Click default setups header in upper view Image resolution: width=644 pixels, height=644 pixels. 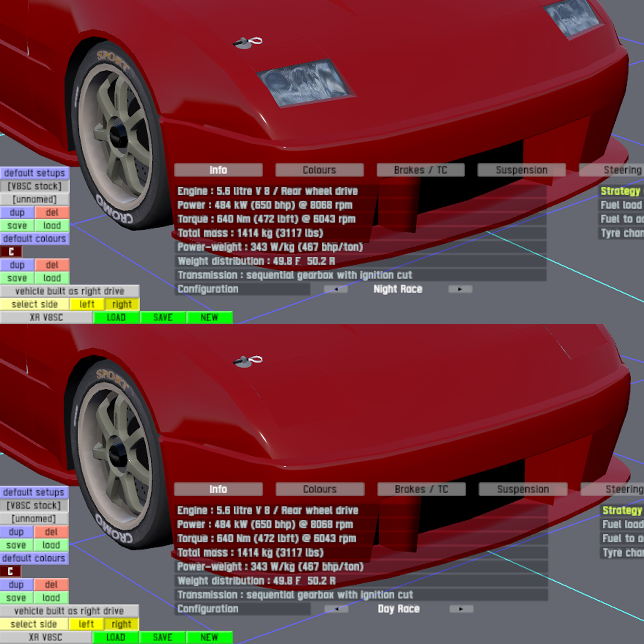tap(35, 173)
